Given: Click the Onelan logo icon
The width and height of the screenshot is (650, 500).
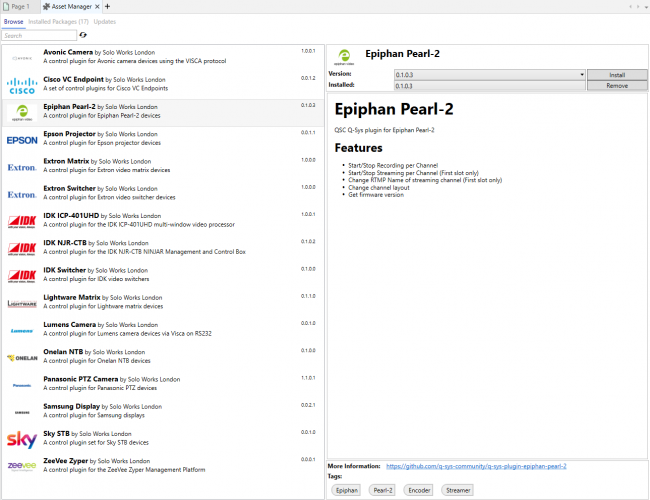Looking at the screenshot, I should click(x=22, y=358).
